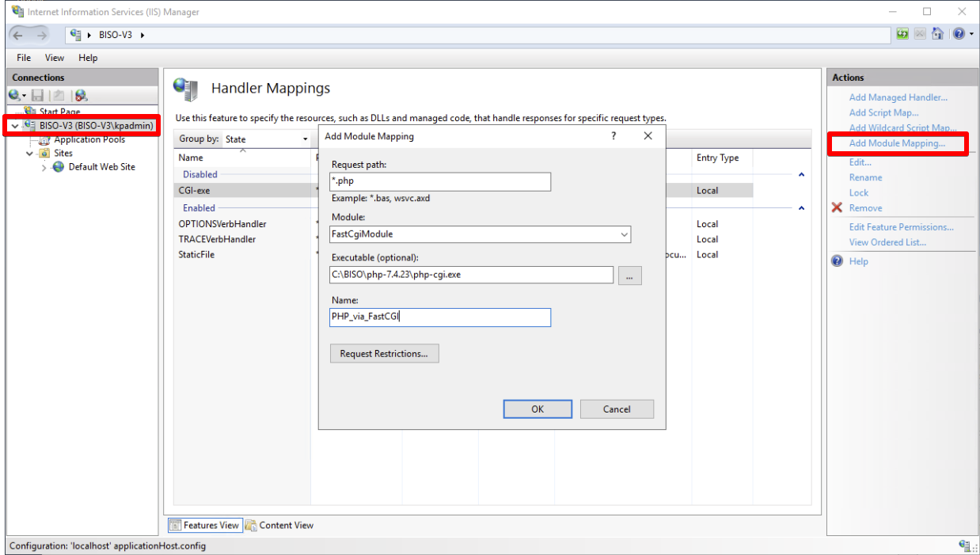
Task: Collapse the BISO-V3 server node
Action: (15, 125)
